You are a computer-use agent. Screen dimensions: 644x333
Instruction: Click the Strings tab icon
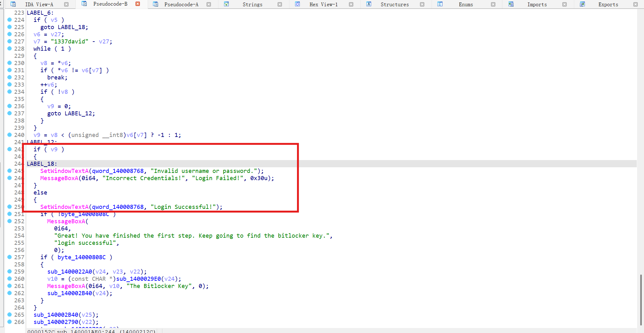(227, 4)
